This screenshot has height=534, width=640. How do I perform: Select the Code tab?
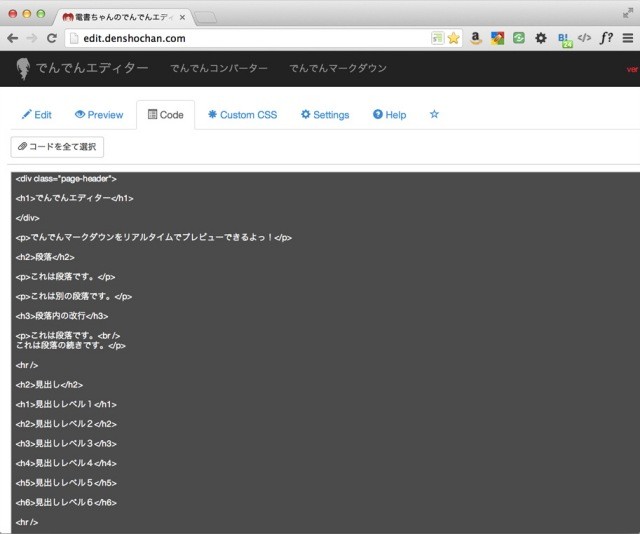[x=166, y=115]
